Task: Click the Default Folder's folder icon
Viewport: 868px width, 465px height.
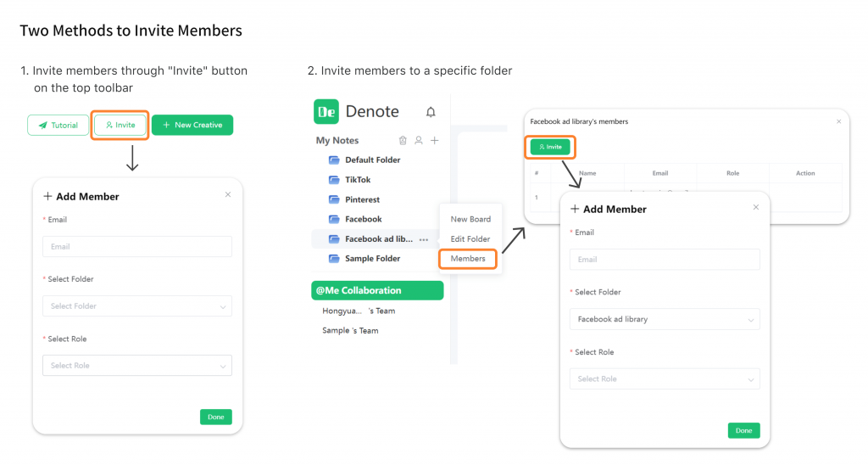Action: tap(334, 160)
